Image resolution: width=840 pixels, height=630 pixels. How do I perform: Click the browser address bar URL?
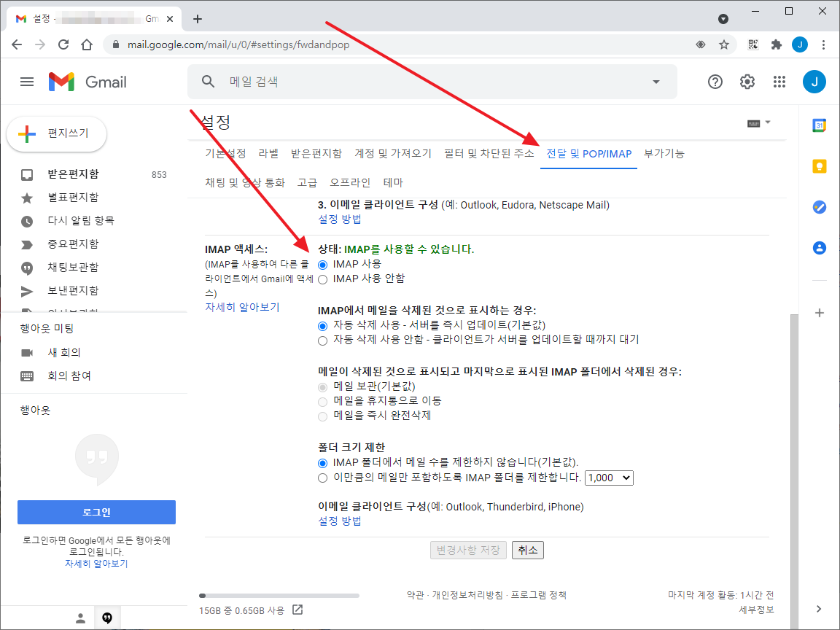(238, 44)
